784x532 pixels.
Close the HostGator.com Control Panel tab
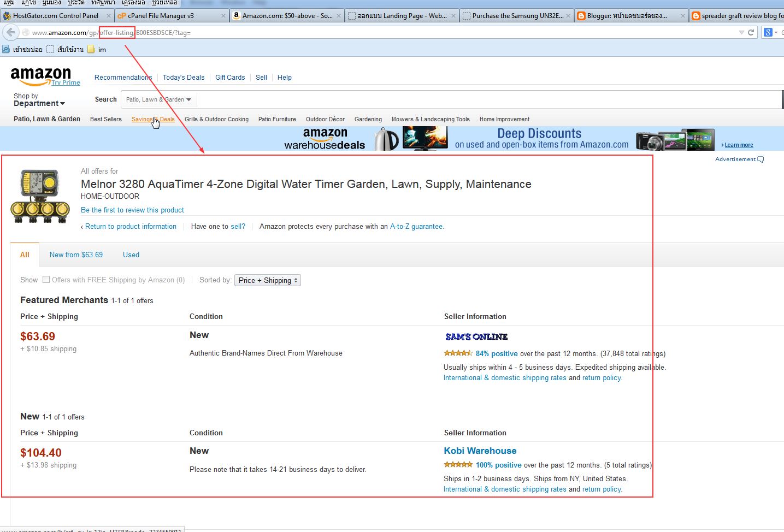109,16
